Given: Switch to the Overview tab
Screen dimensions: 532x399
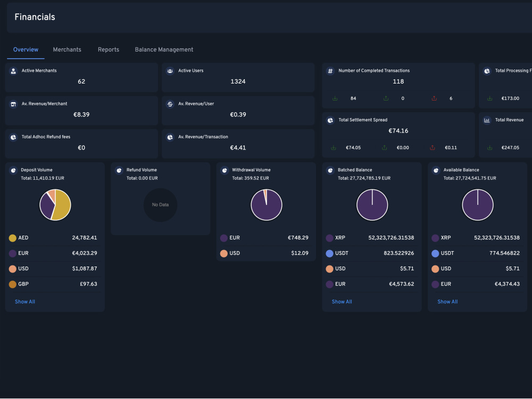Looking at the screenshot, I should pyautogui.click(x=26, y=49).
